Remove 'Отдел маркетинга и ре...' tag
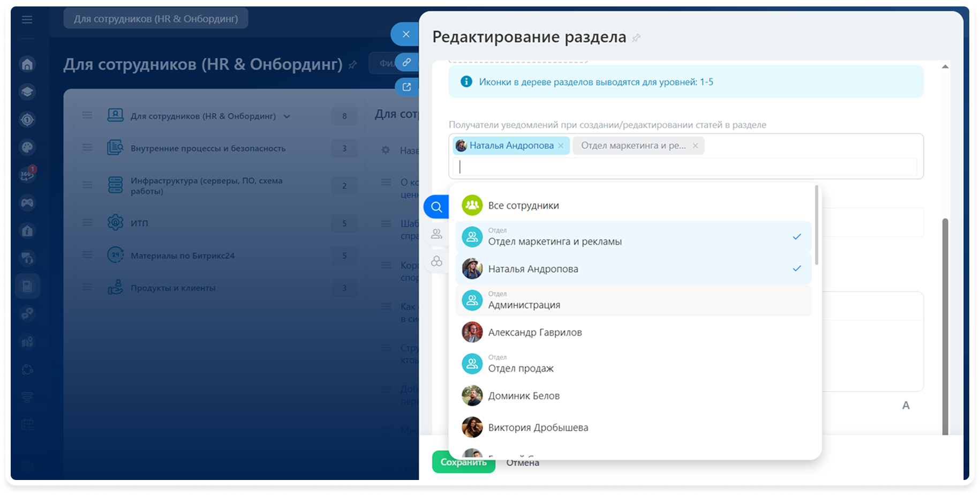The image size is (980, 495). click(695, 146)
